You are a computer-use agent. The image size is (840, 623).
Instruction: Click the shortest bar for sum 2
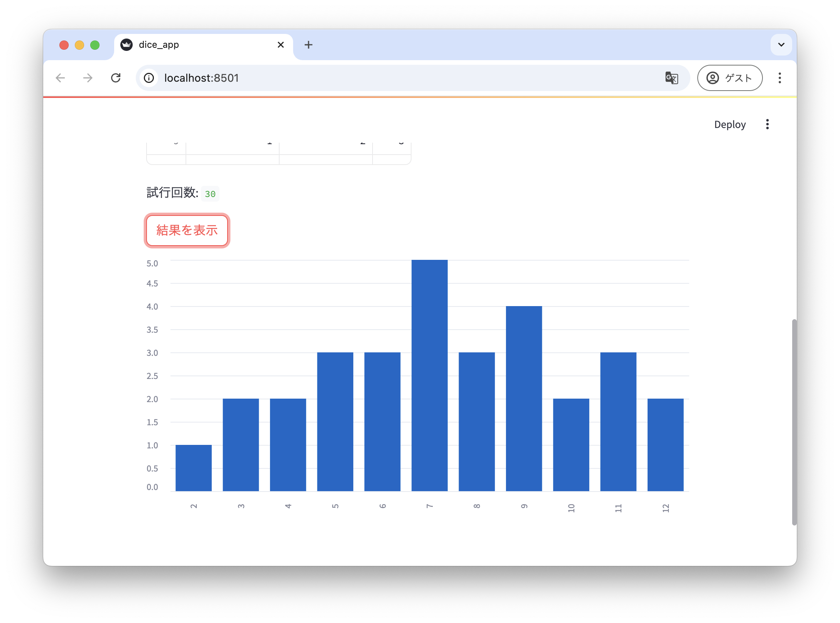[x=194, y=468]
